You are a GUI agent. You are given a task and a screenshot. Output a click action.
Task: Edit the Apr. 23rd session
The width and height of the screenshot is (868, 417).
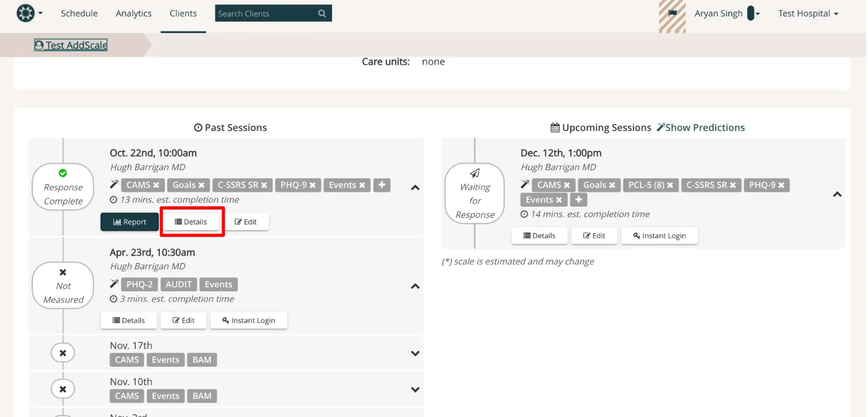pos(184,320)
